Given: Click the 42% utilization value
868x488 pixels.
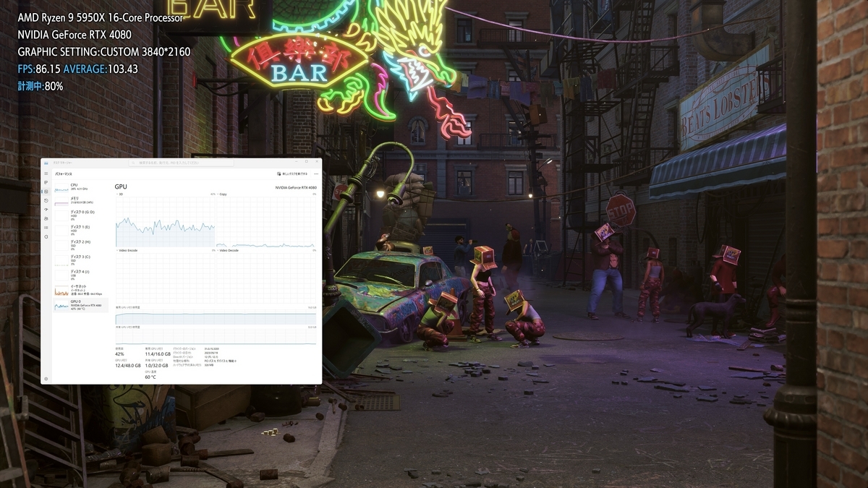Looking at the screenshot, I should click(x=119, y=354).
